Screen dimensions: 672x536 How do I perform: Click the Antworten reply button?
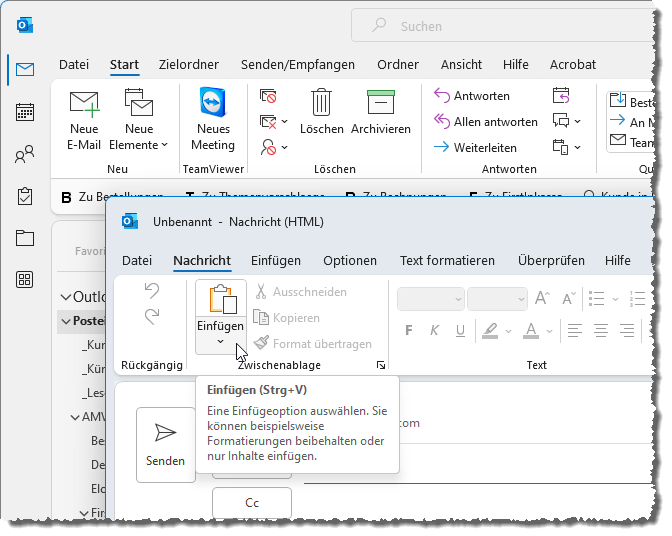coord(472,96)
